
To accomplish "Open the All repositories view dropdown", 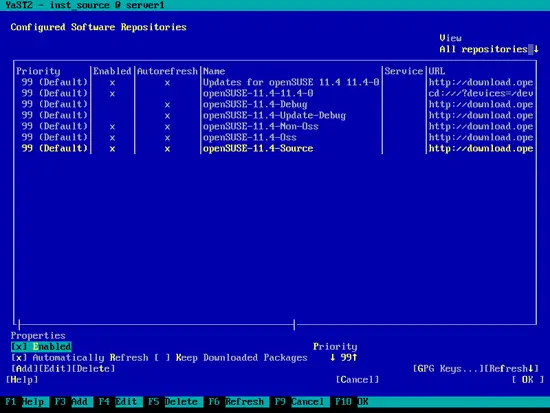I will [x=489, y=49].
